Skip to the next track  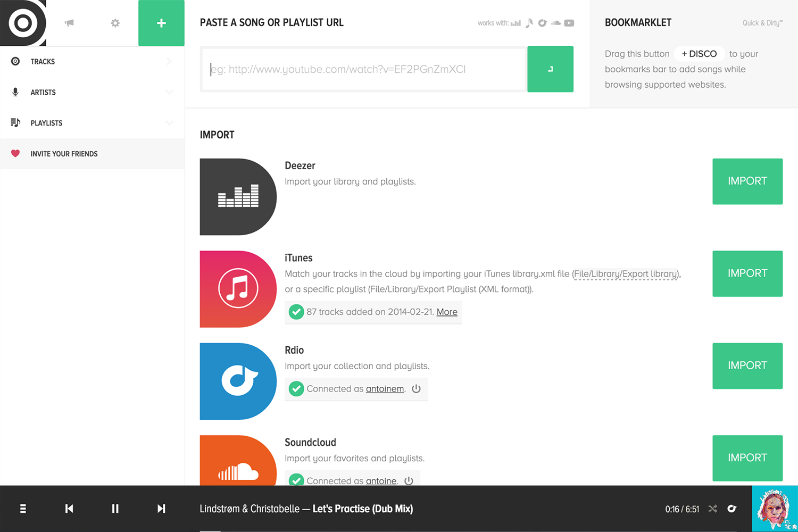(x=161, y=509)
